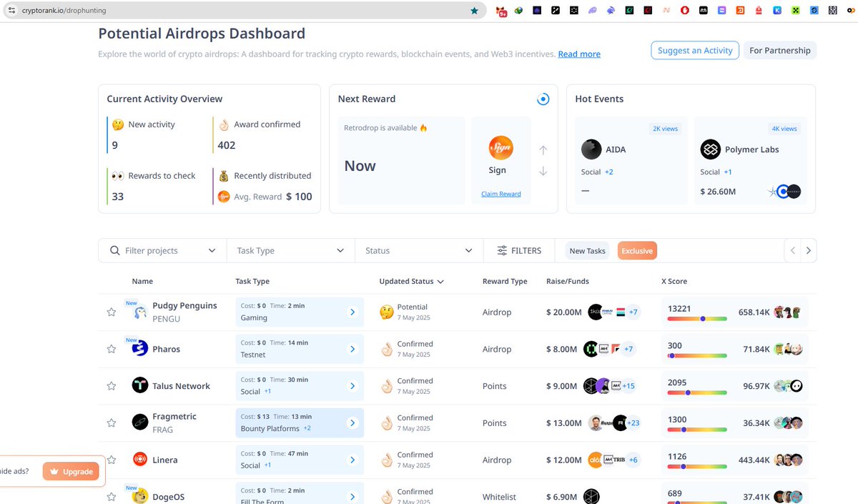Click the Next Reward circular indicator

[543, 99]
